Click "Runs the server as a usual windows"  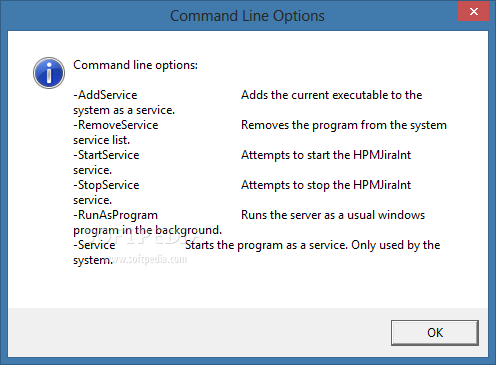pos(333,215)
